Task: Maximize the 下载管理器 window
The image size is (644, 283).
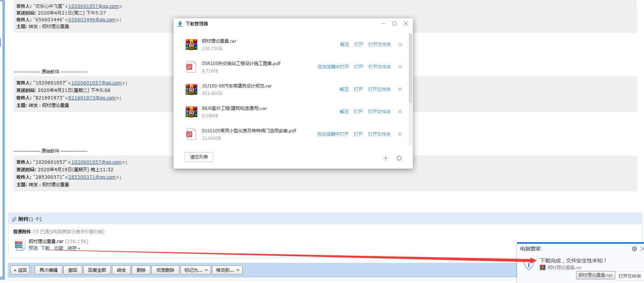Action: pyautogui.click(x=395, y=24)
